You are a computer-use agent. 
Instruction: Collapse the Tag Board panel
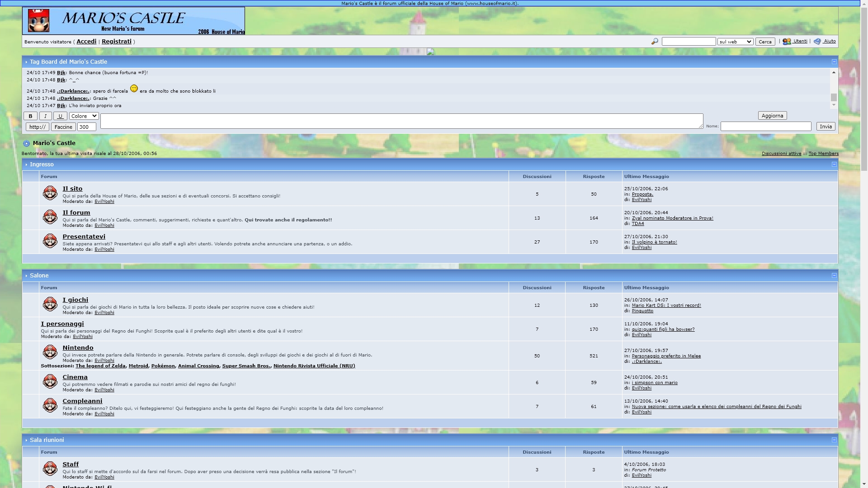point(834,62)
